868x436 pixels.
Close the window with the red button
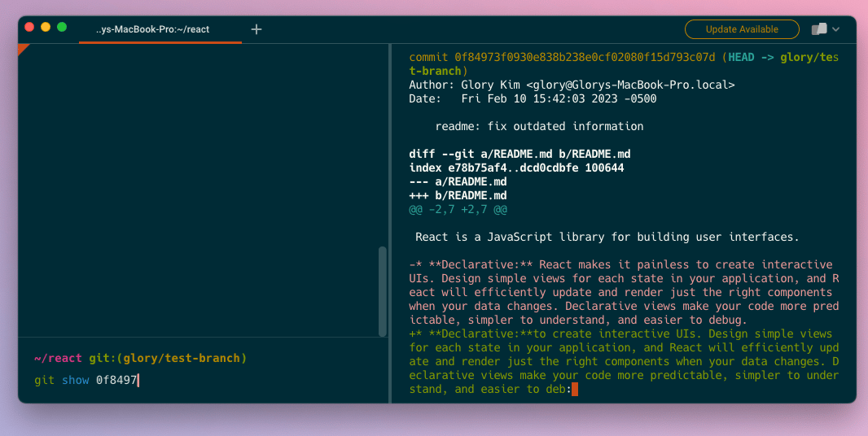tap(30, 28)
